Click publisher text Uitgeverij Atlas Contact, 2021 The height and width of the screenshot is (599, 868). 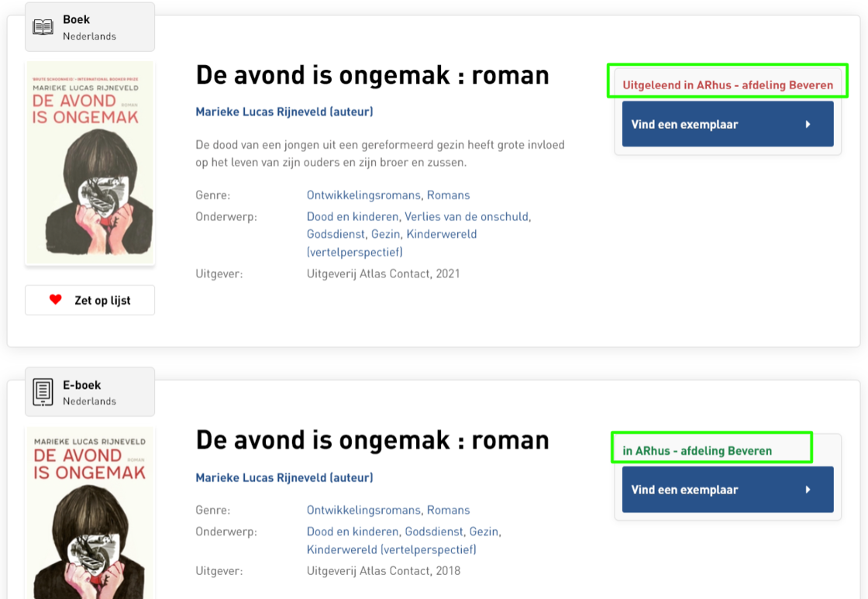[383, 274]
